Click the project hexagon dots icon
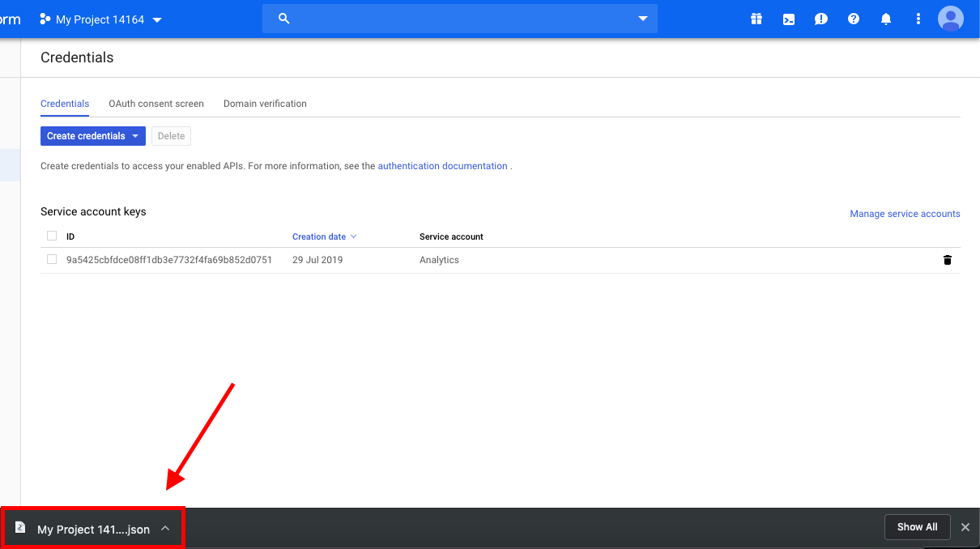 45,19
